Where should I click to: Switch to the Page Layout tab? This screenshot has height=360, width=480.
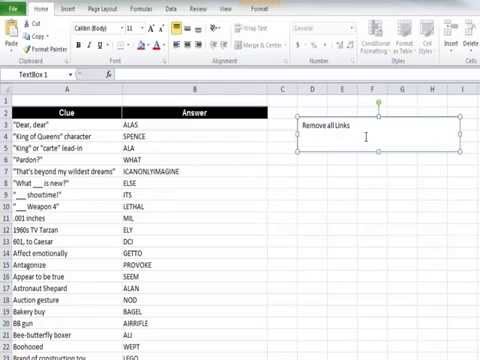pyautogui.click(x=102, y=9)
